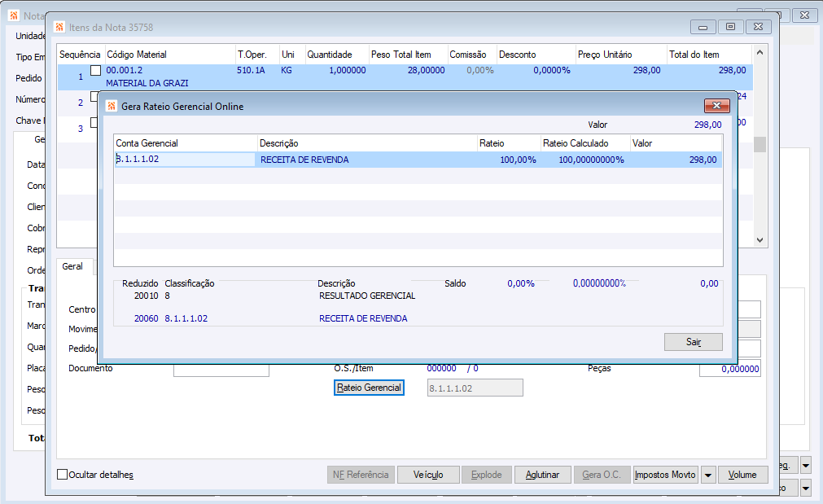This screenshot has height=504, width=823.
Task: Click the Veículo button
Action: [x=428, y=475]
